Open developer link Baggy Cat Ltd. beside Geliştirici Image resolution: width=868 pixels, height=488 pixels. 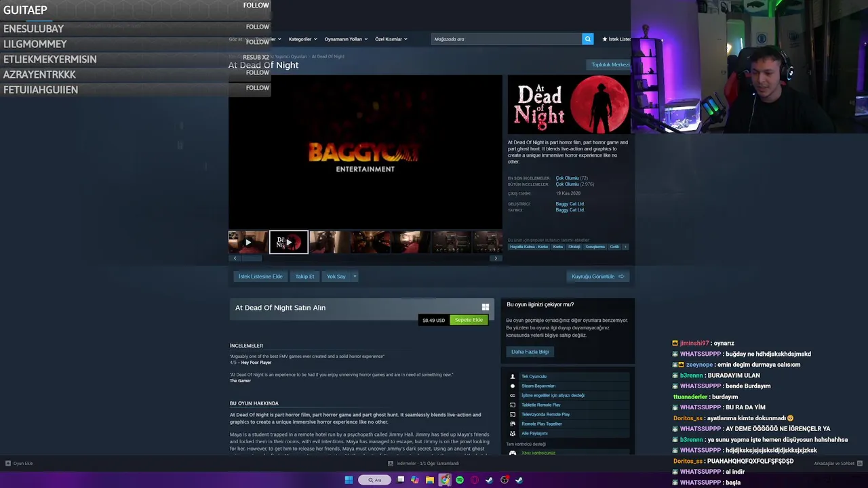[570, 204]
